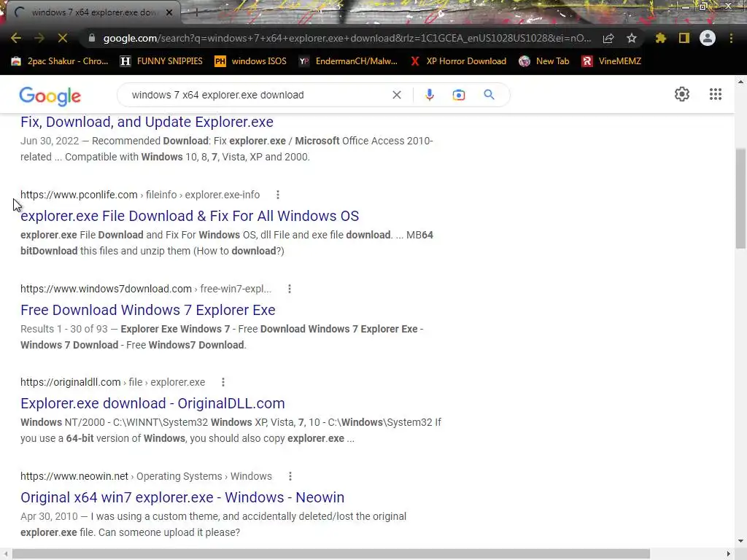Search by image with camera icon

pyautogui.click(x=459, y=95)
